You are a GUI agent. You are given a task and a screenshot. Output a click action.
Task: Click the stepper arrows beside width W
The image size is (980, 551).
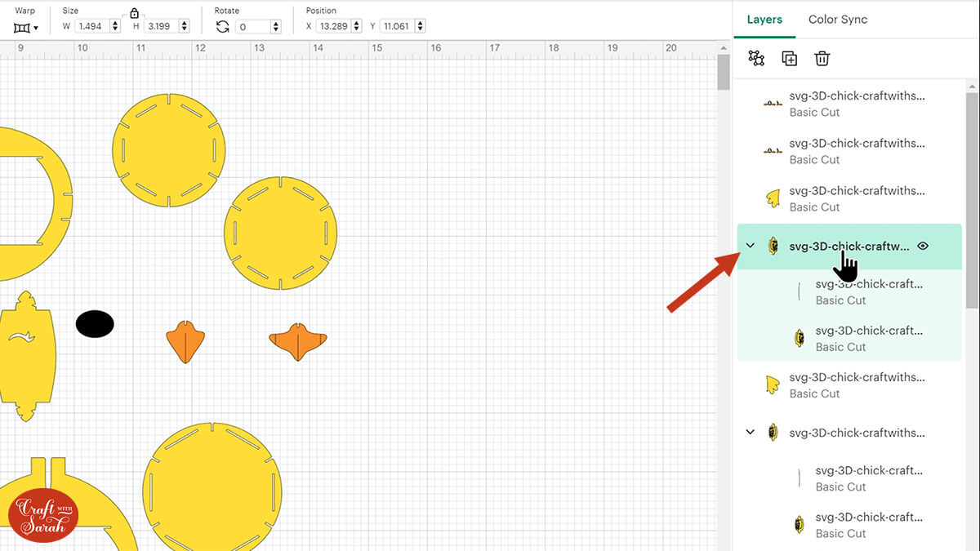114,26
